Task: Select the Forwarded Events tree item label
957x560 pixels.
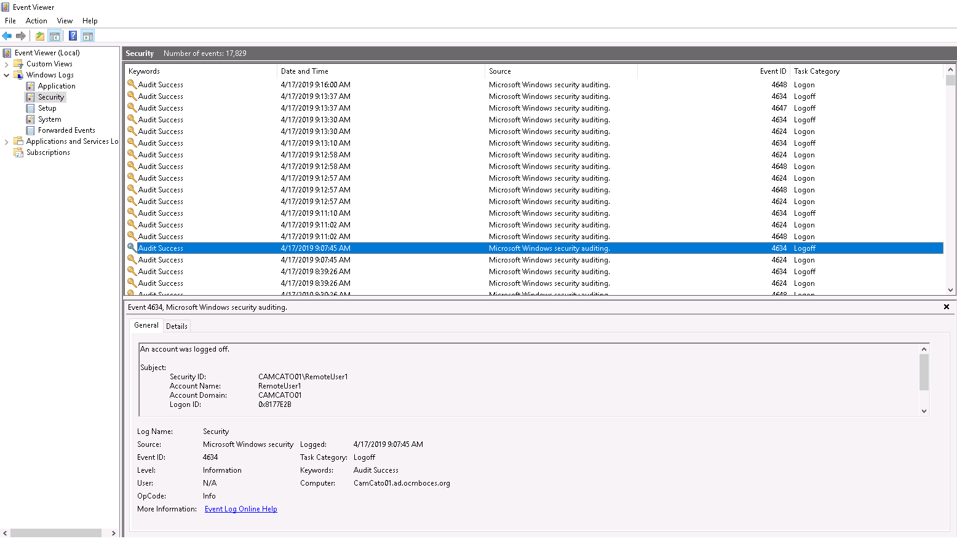Action: point(66,130)
